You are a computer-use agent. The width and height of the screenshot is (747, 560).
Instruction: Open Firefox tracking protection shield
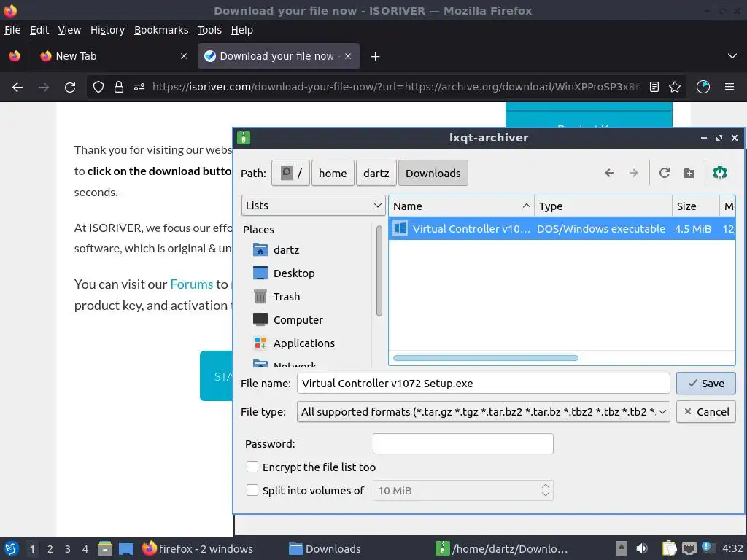pos(98,87)
